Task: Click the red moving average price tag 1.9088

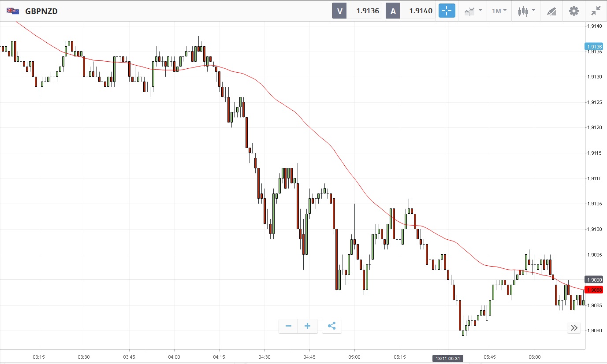Action: coord(594,290)
